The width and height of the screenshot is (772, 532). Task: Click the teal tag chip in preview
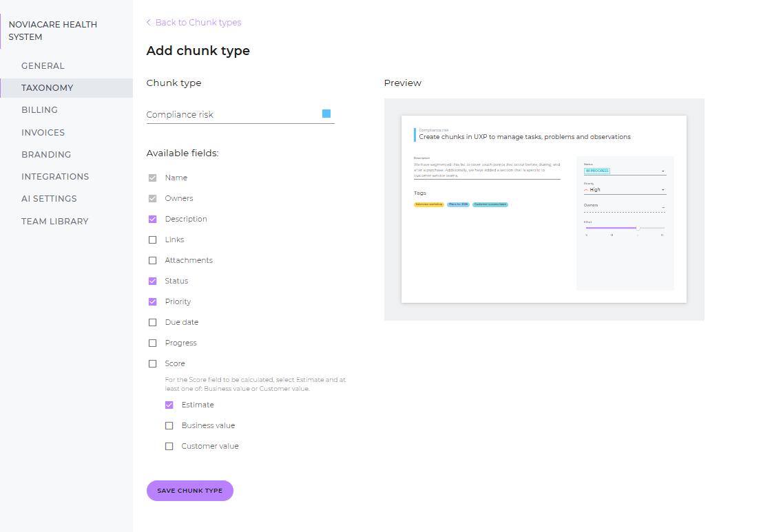(x=490, y=204)
